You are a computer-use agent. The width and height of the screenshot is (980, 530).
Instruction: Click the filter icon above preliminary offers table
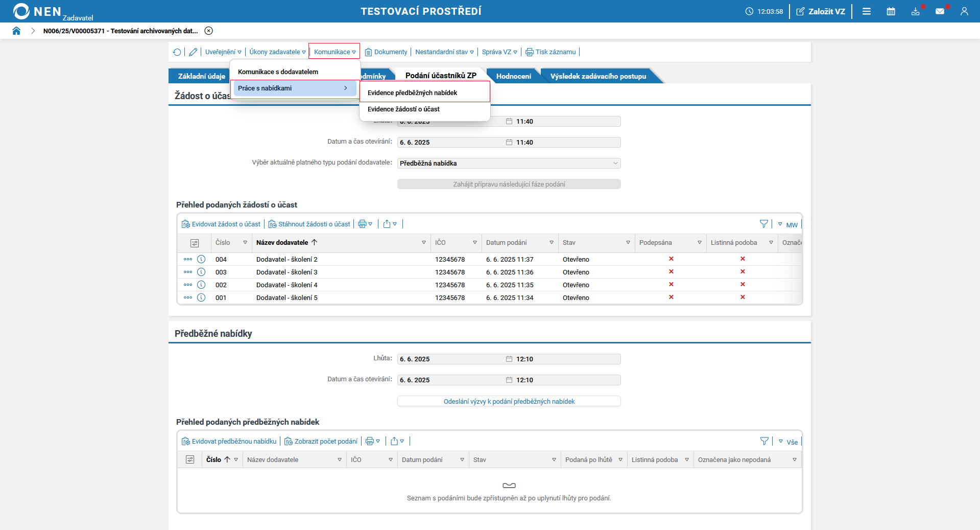764,441
